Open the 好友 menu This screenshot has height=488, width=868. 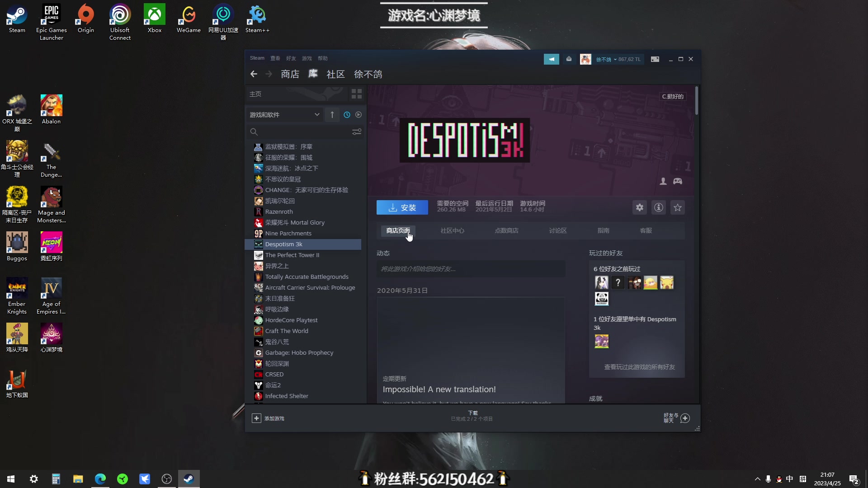coord(291,58)
